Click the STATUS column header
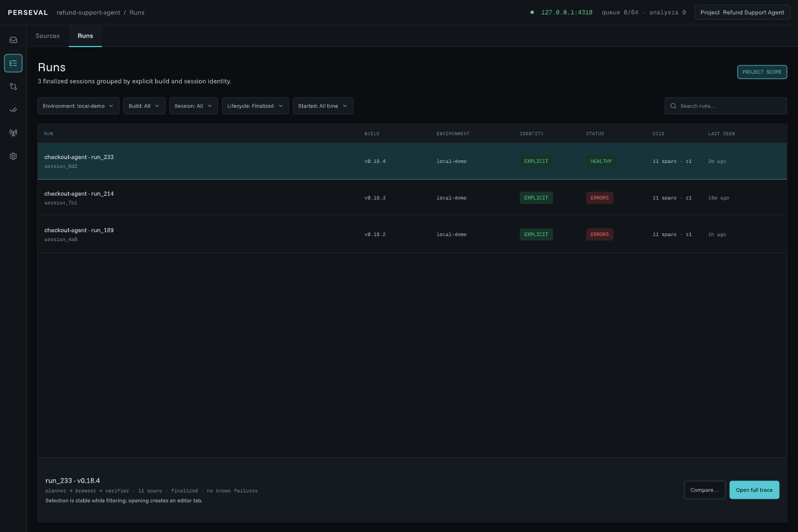Screen dimensions: 798x532 click(595, 134)
